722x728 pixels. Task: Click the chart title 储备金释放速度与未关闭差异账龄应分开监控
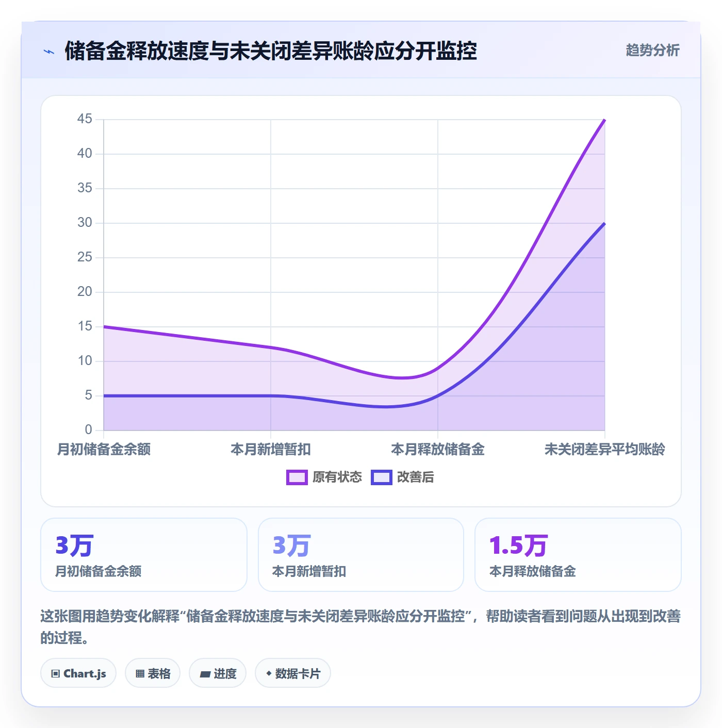271,51
